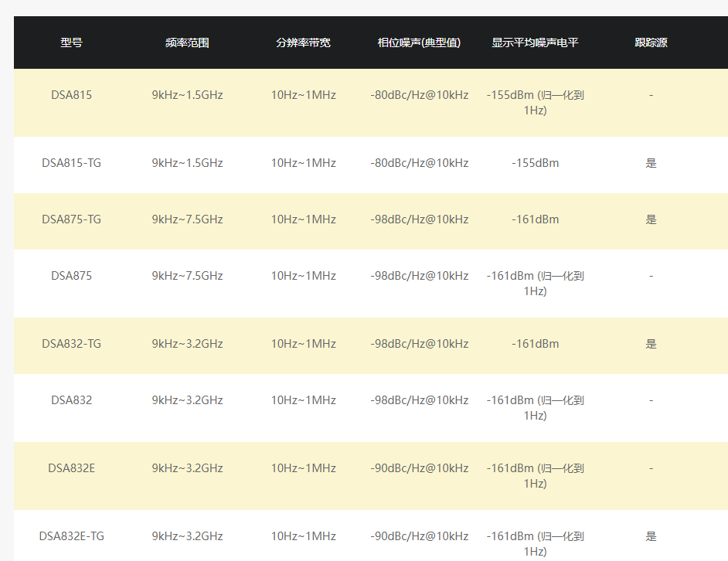Select 10Hz~1MHz in the non-TG DSA875 row
This screenshot has height=561, width=728.
(303, 276)
